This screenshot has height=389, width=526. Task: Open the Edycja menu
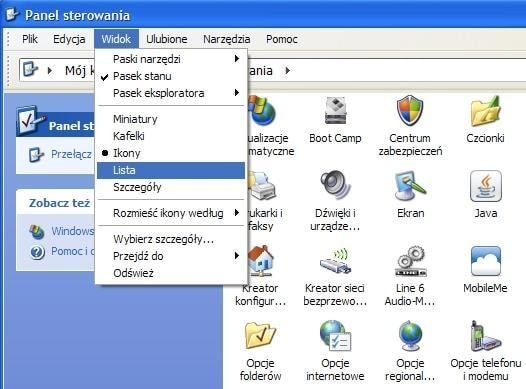click(x=69, y=39)
